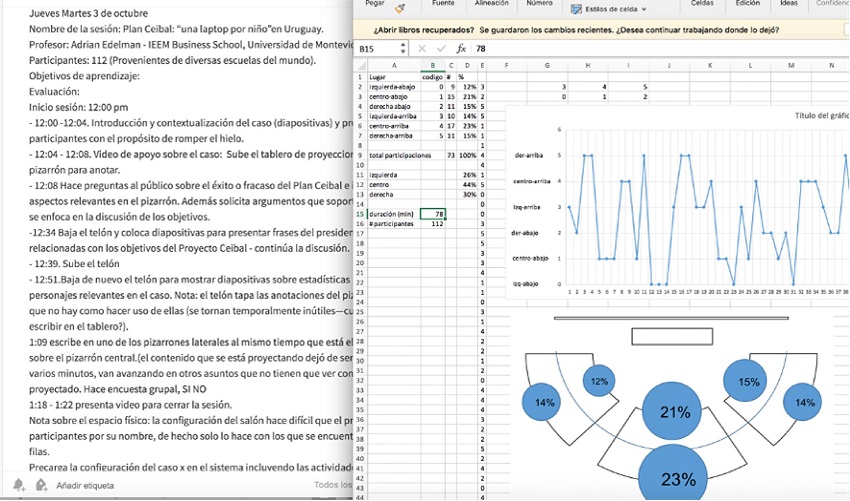Click the 'izq-abajo' chart axis label
Image resolution: width=850 pixels, height=501 pixels.
(525, 284)
